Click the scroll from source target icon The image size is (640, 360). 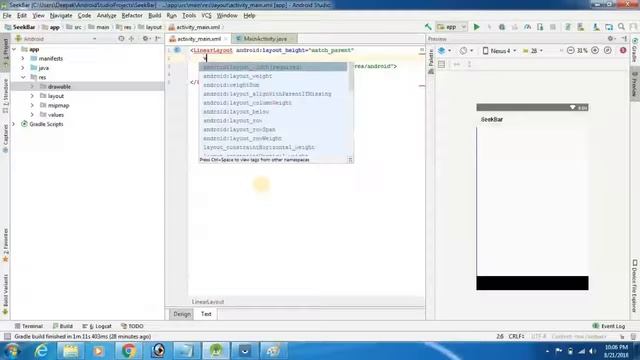(x=121, y=39)
